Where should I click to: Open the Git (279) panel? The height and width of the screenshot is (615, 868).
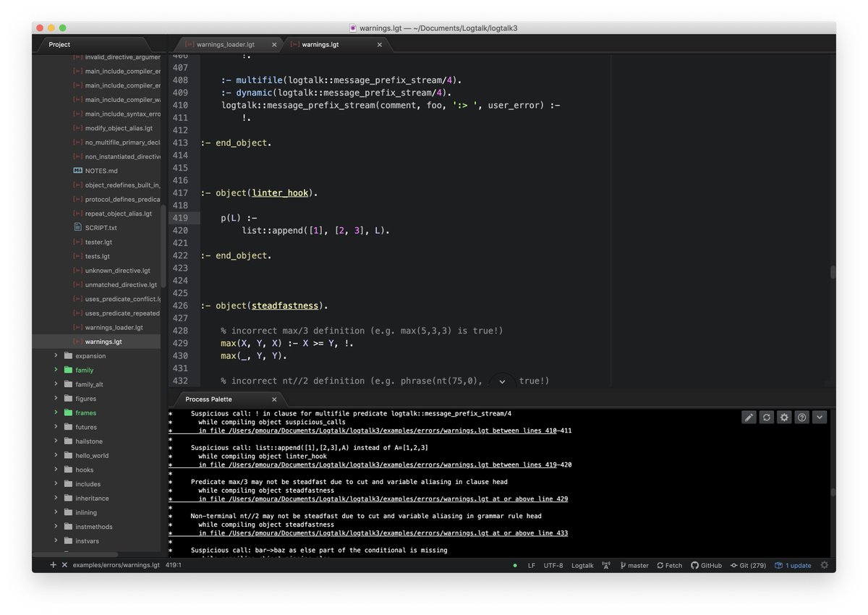click(748, 565)
